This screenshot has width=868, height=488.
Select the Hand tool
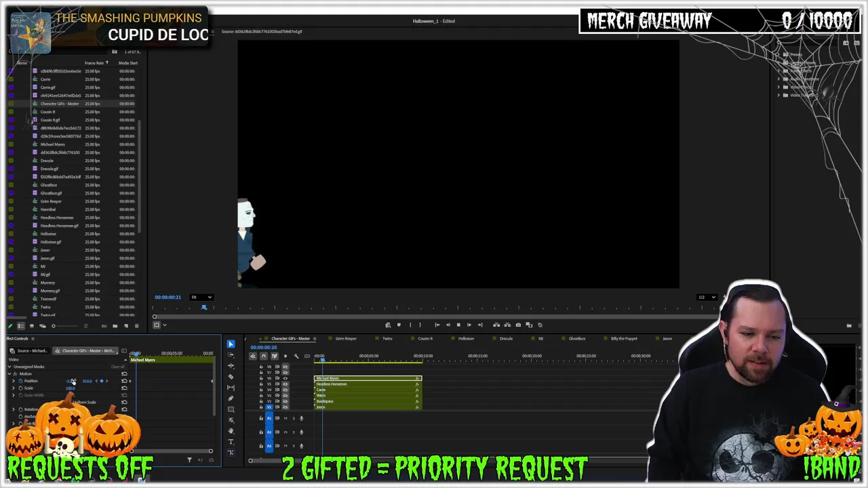[231, 431]
